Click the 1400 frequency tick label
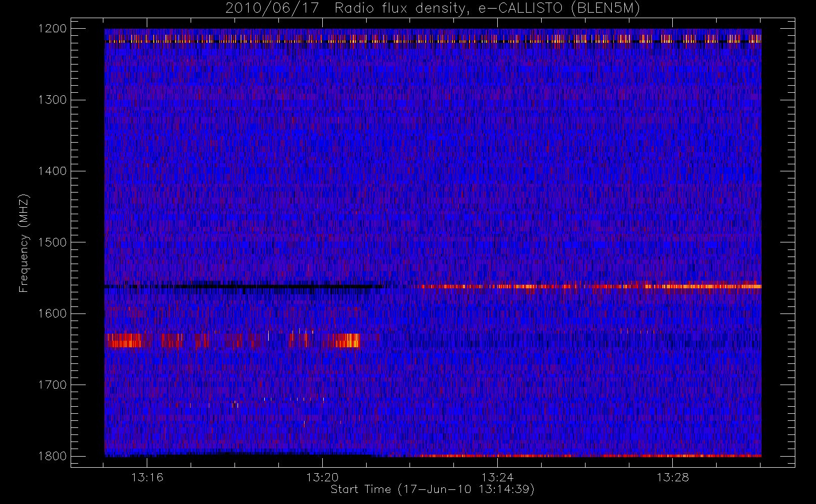Screen dimensions: 816x504 coord(53,171)
